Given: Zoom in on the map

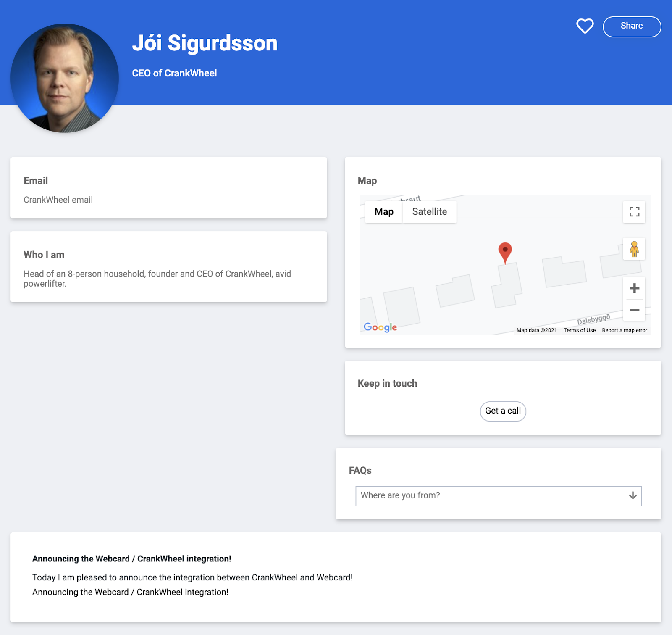Looking at the screenshot, I should (634, 288).
